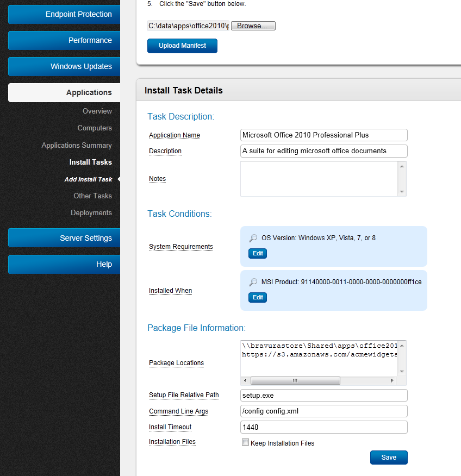Open Applications Summary
The width and height of the screenshot is (461, 476).
click(76, 145)
